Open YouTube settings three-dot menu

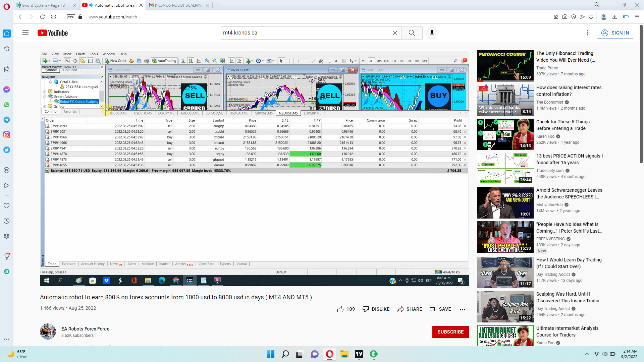click(587, 33)
